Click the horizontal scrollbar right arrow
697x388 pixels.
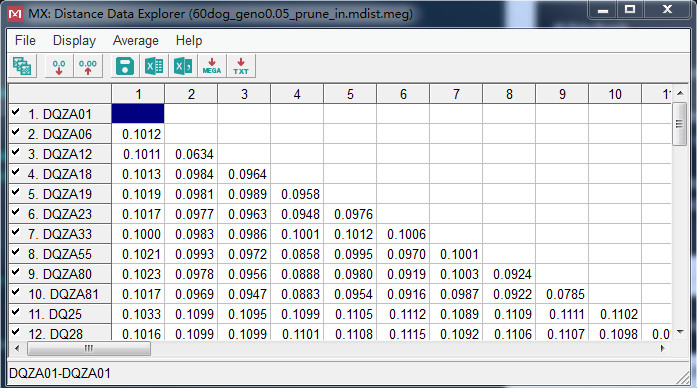click(663, 348)
